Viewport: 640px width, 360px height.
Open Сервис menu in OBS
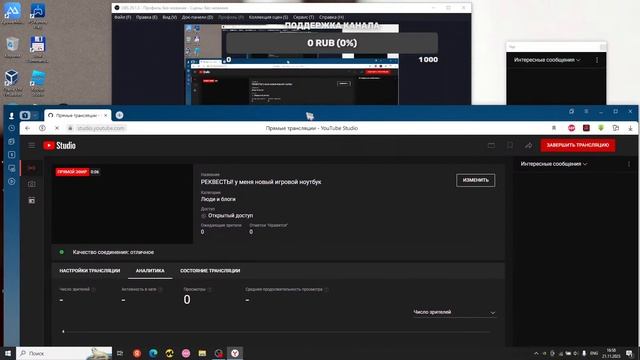tap(303, 17)
